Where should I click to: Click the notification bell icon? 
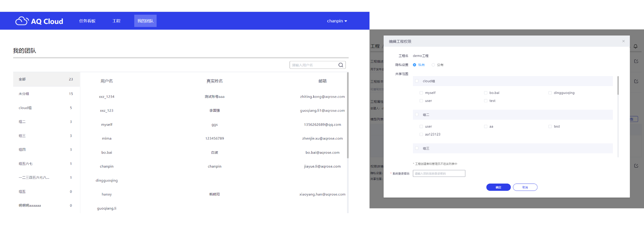(x=635, y=46)
